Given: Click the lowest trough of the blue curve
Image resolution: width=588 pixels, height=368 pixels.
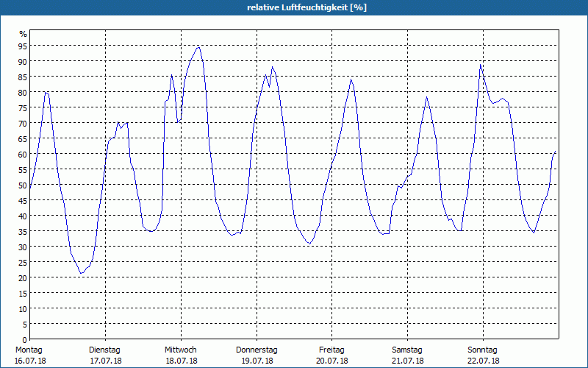Looking at the screenshot, I should (x=82, y=274).
